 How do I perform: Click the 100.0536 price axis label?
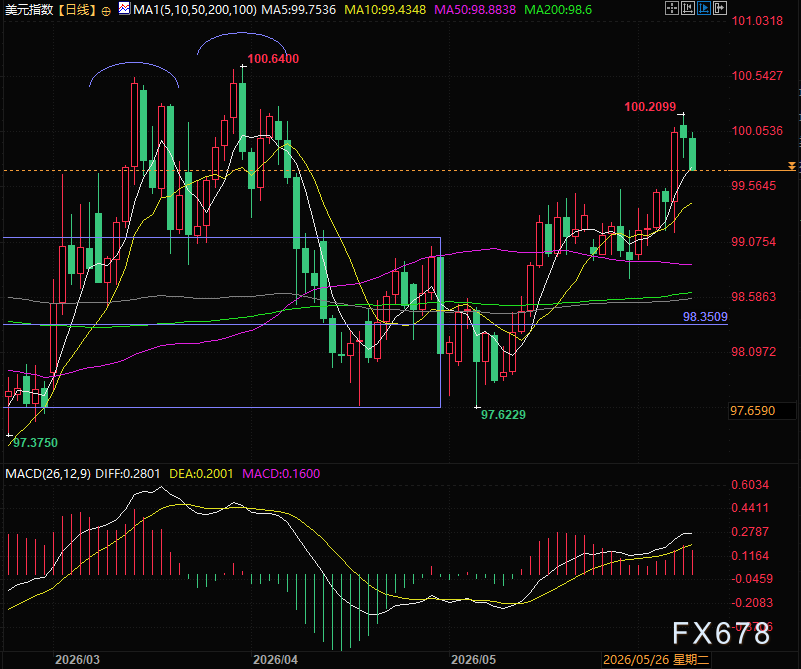tap(757, 131)
